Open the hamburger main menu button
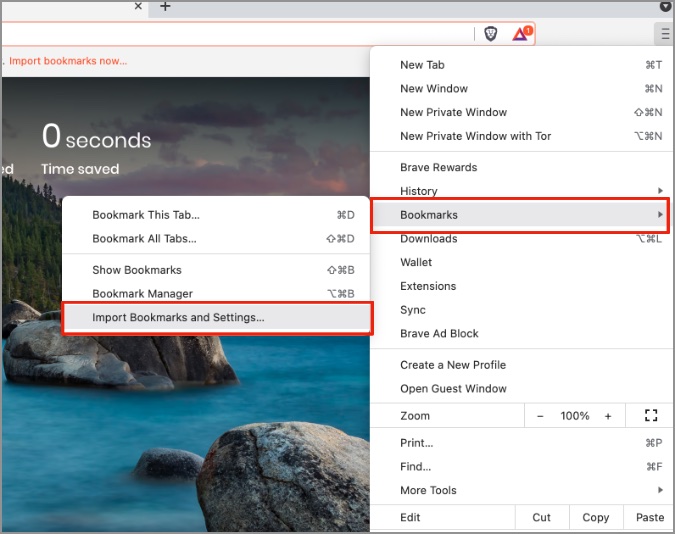The width and height of the screenshot is (675, 534). pyautogui.click(x=665, y=34)
